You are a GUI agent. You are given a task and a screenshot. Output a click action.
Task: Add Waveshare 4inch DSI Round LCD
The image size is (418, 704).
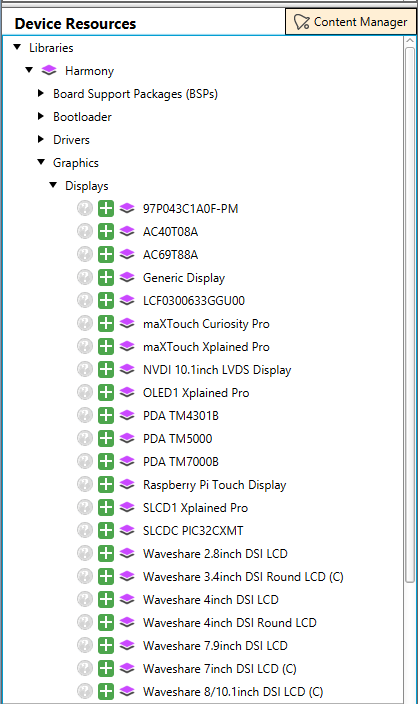point(106,622)
